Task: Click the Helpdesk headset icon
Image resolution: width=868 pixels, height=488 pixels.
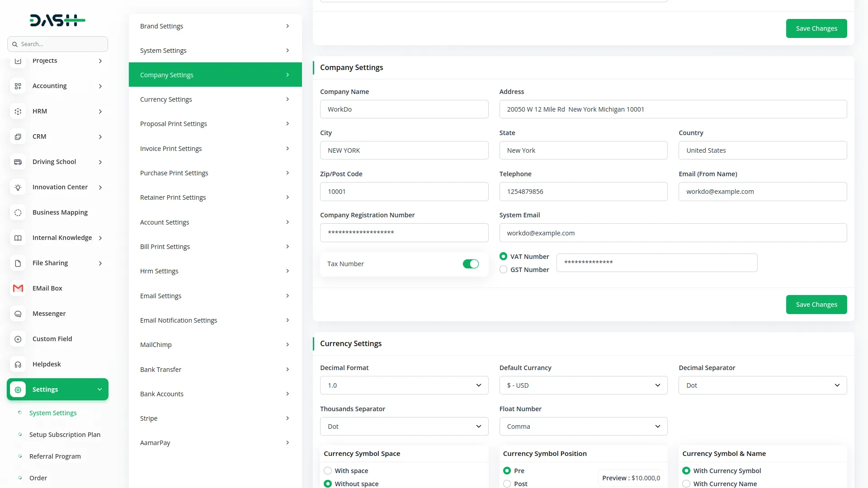Action: [18, 364]
